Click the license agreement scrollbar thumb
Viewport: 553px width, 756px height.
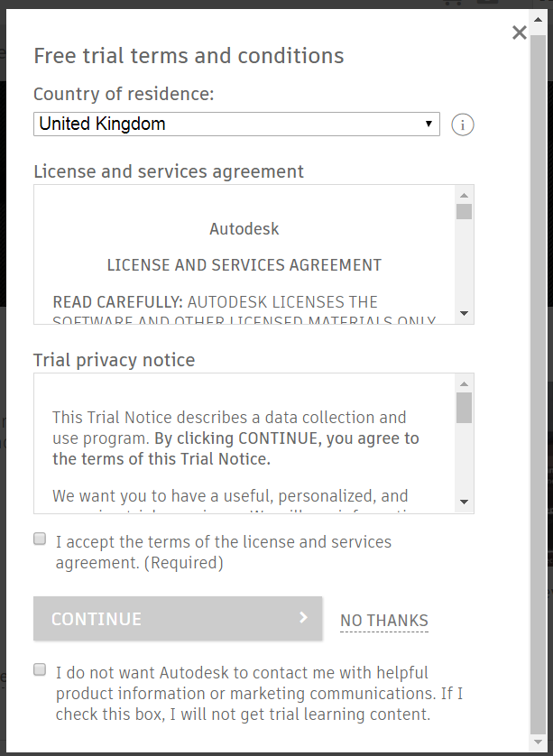464,212
